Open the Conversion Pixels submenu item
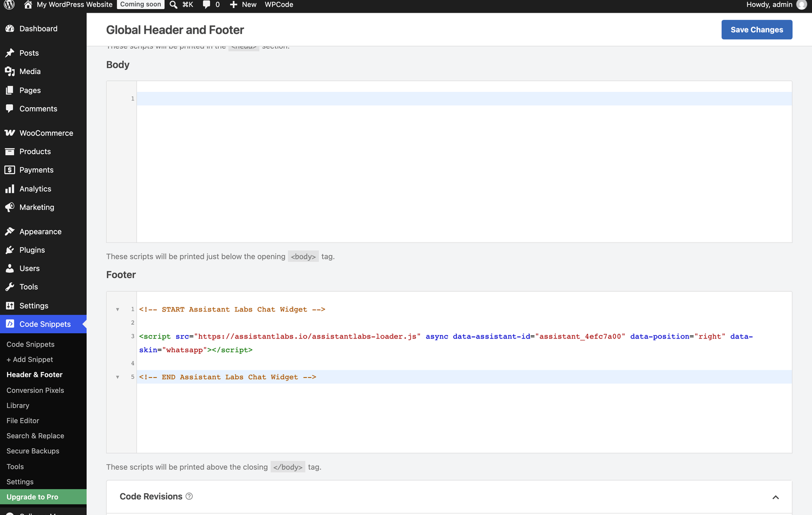This screenshot has height=515, width=812. point(36,390)
